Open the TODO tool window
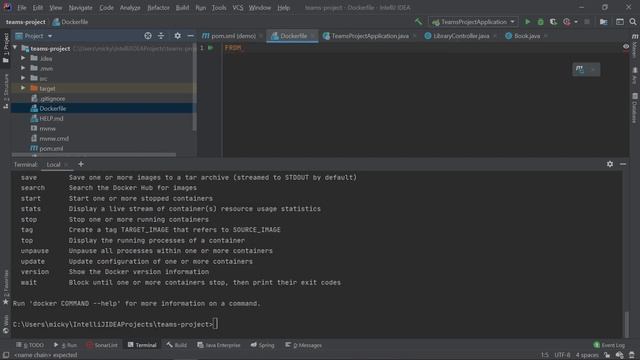Viewport: 640px width, 360px height. pyautogui.click(x=30, y=345)
